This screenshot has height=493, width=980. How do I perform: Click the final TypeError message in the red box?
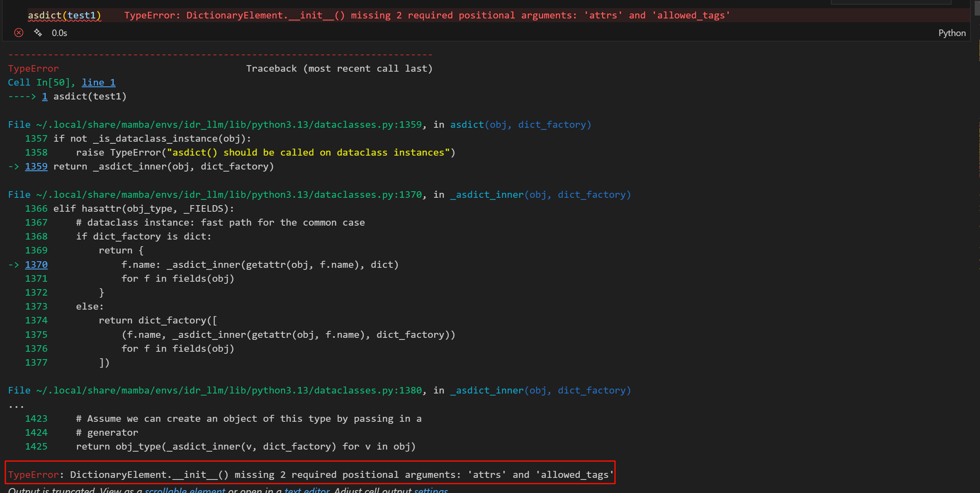point(311,475)
